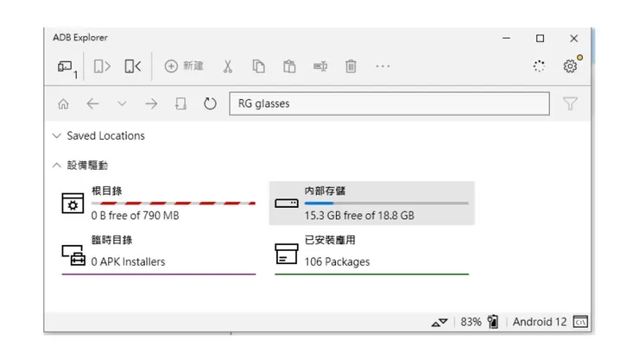639x364 pixels.
Task: Click the RG glasses address bar
Action: 389,104
